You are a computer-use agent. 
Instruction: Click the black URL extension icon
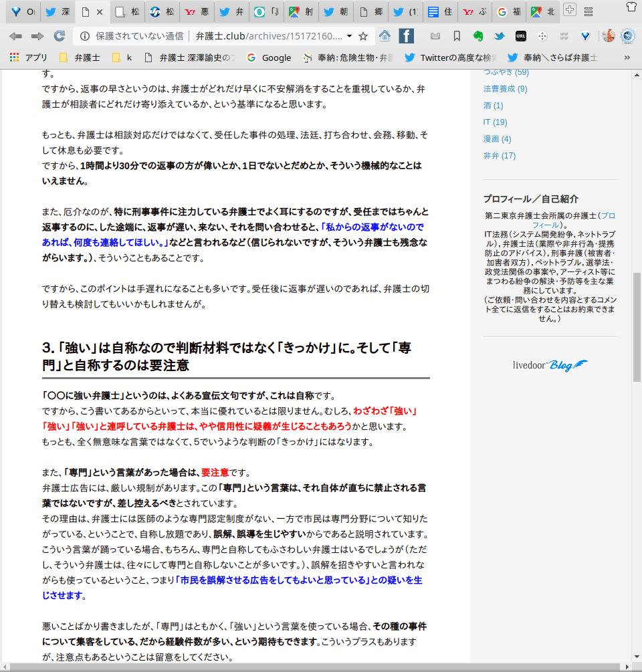coord(521,36)
